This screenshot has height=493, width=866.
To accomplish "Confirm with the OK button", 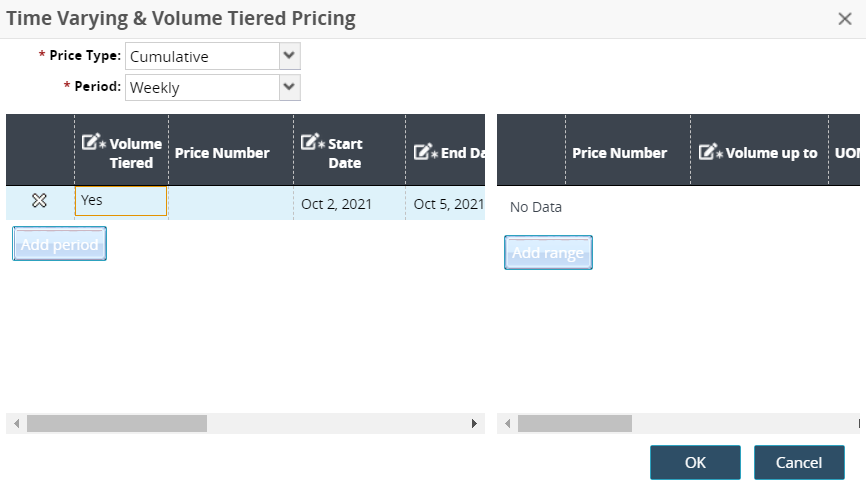I will point(695,462).
